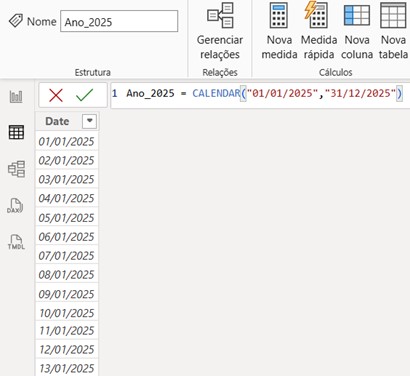Click the Nome tag icon
410x376 pixels.
point(15,21)
